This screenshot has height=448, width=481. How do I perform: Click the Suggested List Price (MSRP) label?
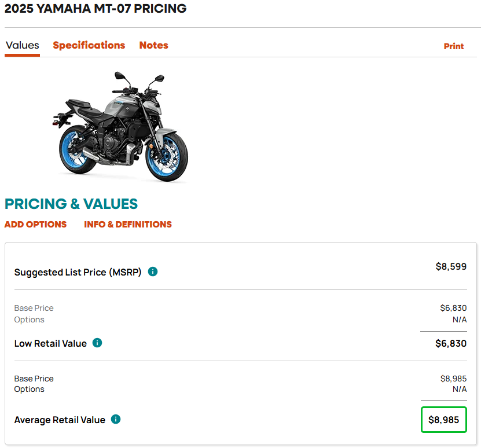pos(78,272)
